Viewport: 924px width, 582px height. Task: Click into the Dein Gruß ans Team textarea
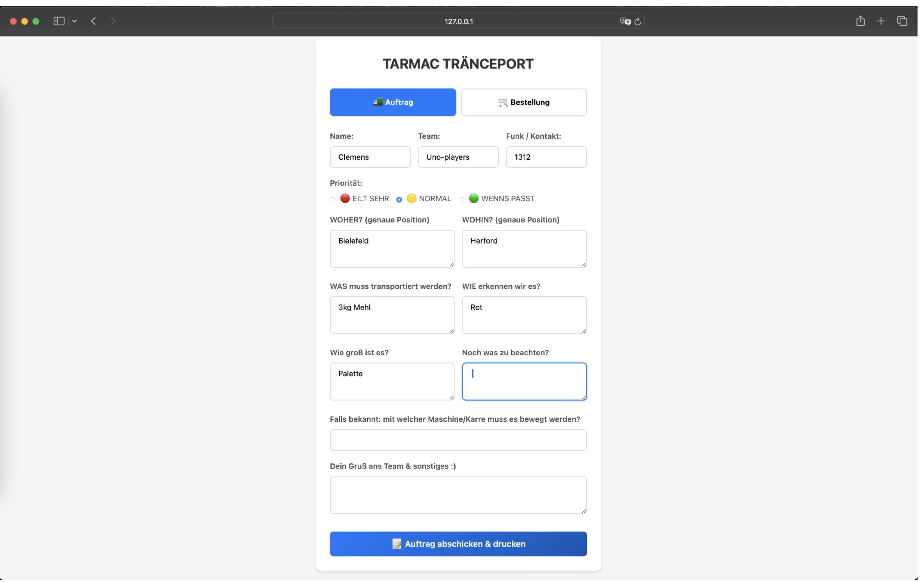pyautogui.click(x=458, y=495)
